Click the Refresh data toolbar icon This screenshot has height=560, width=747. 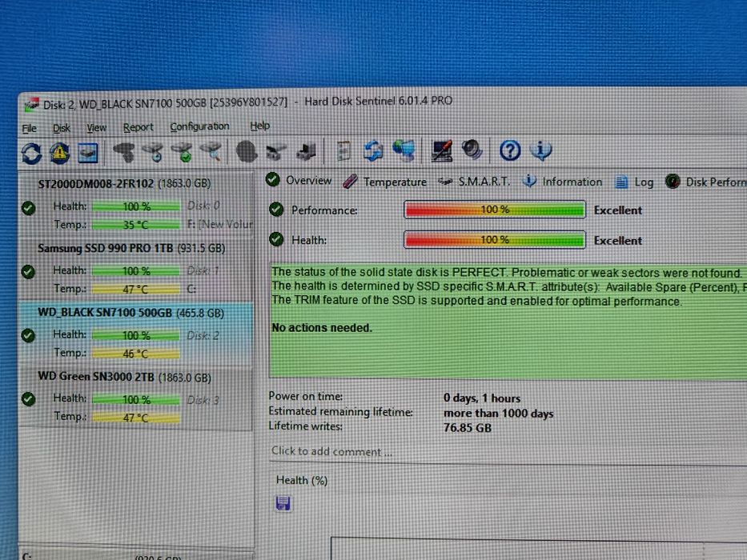[x=31, y=154]
